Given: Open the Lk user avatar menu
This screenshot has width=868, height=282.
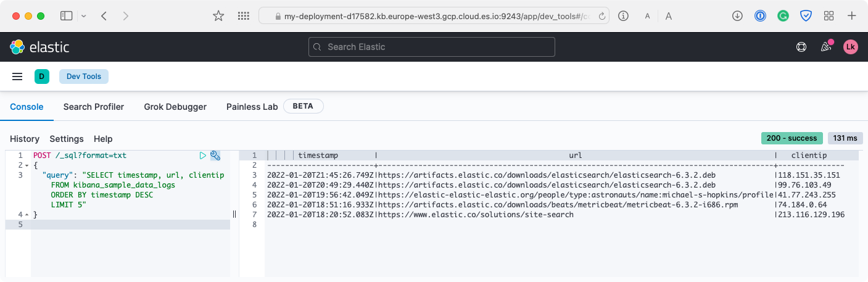Looking at the screenshot, I should (x=851, y=47).
